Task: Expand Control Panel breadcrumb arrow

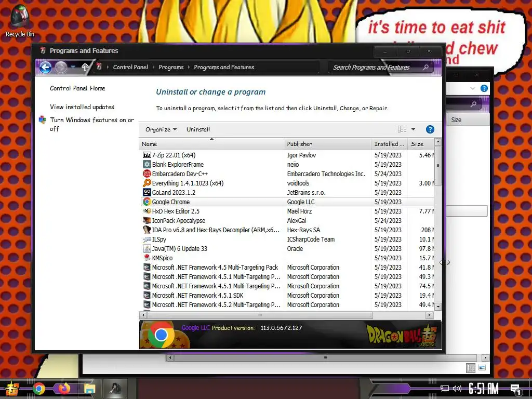Action: click(x=153, y=67)
